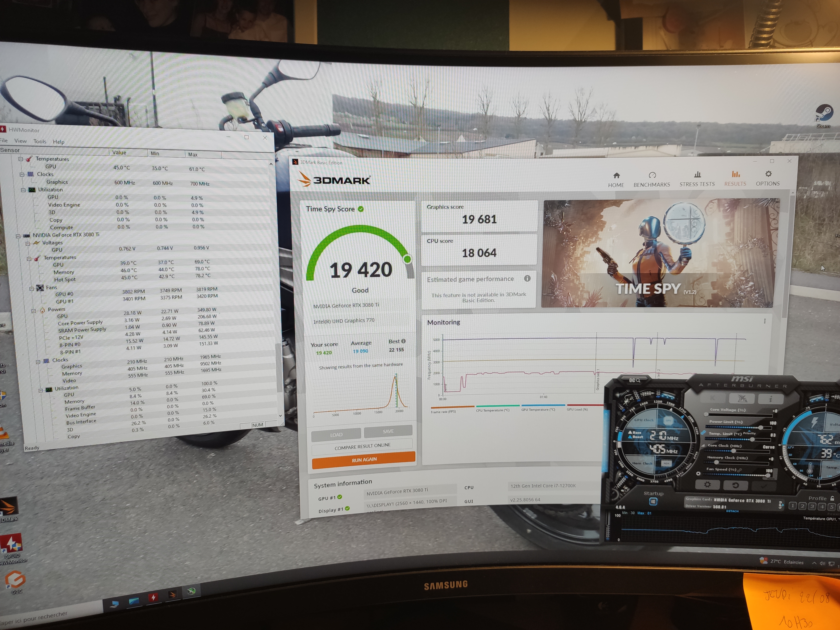Screen dimensions: 840x630
Task: Open STRESS TESTS in 3DMark navigation
Action: point(697,179)
